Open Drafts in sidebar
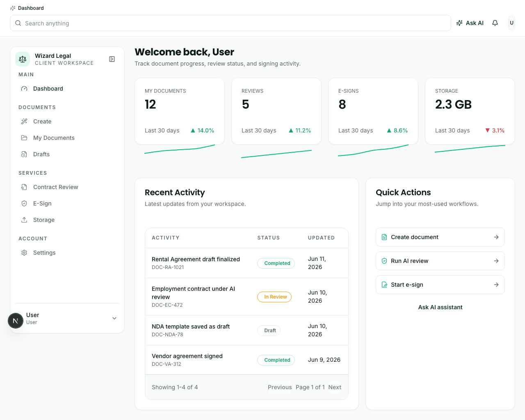The height and width of the screenshot is (420, 525). click(67, 154)
